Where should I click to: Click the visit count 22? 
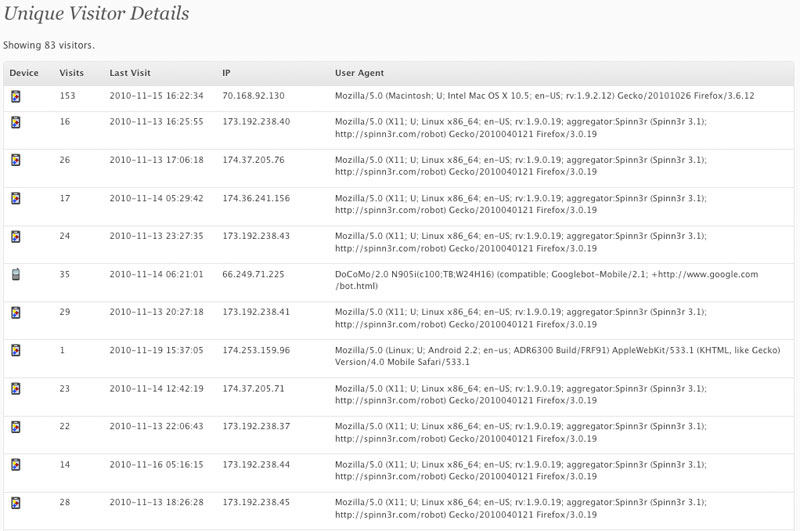[x=65, y=426]
